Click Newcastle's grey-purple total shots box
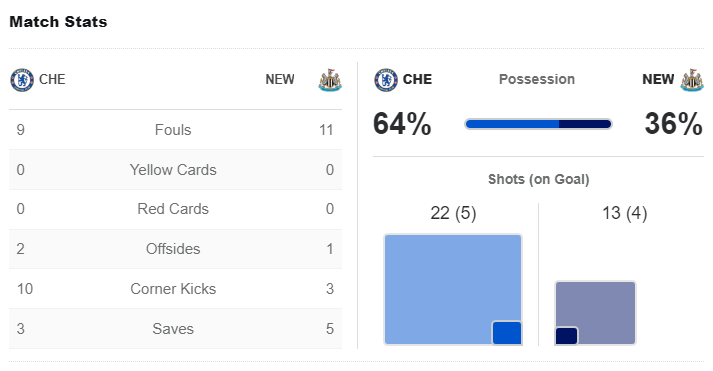The width and height of the screenshot is (713, 371). (x=595, y=313)
